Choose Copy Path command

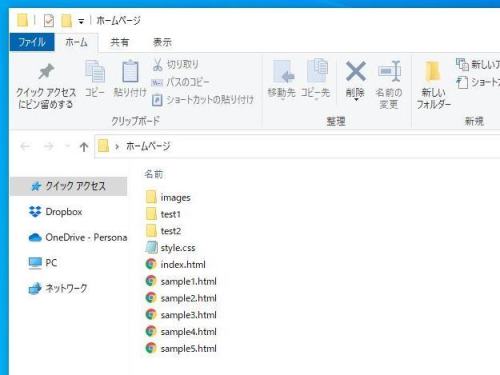180,82
